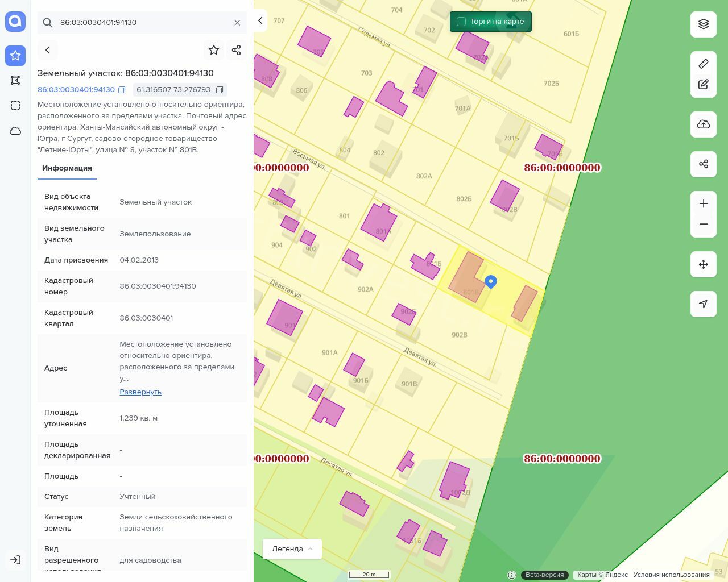Select the ruler measurement tool
Screen dimensions: 728x582
(704, 64)
